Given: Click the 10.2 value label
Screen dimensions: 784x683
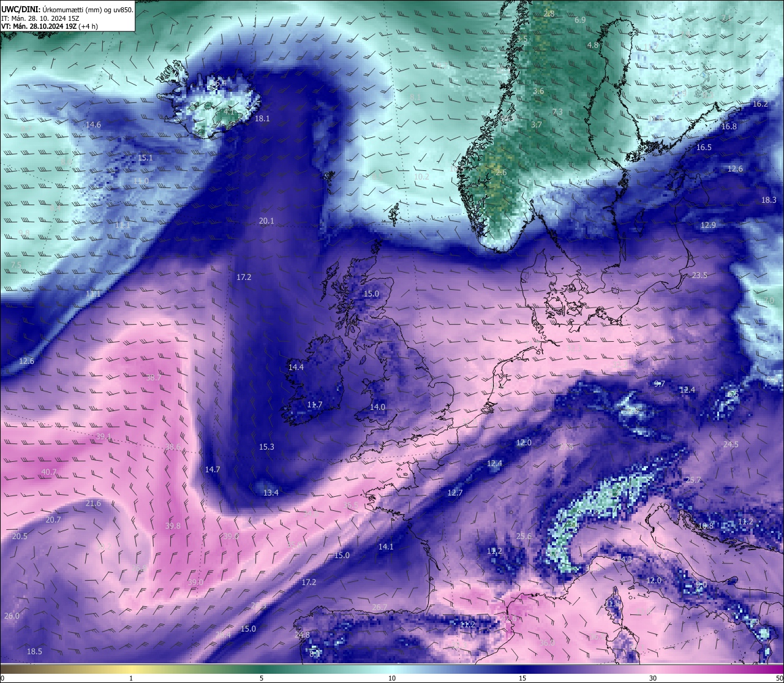Looking at the screenshot, I should [x=421, y=176].
